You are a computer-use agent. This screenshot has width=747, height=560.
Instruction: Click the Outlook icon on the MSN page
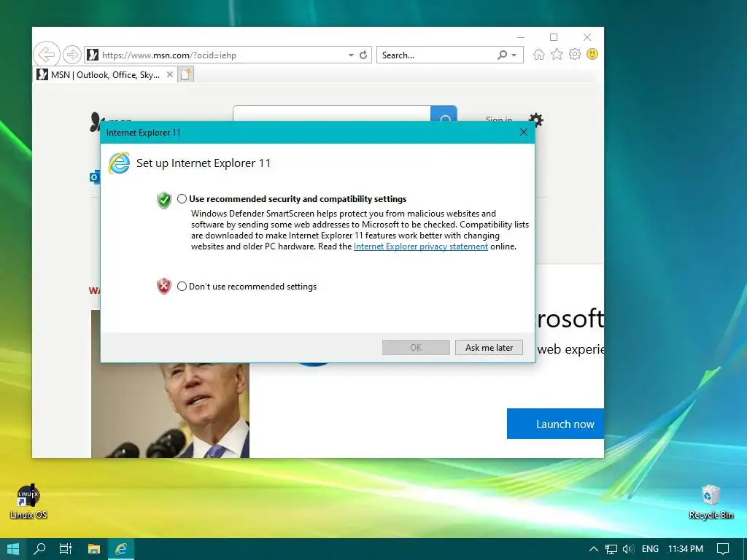pyautogui.click(x=95, y=177)
